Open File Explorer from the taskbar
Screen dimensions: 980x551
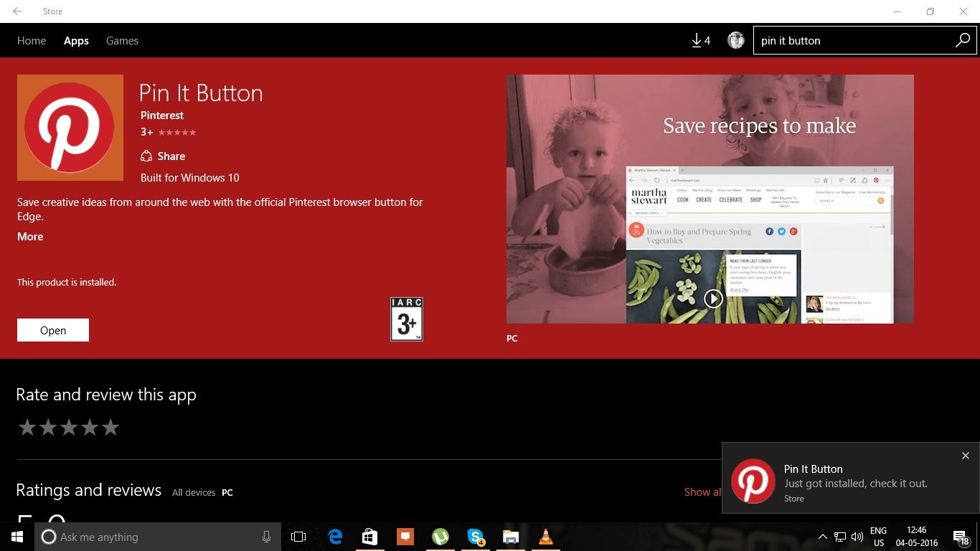tap(510, 537)
